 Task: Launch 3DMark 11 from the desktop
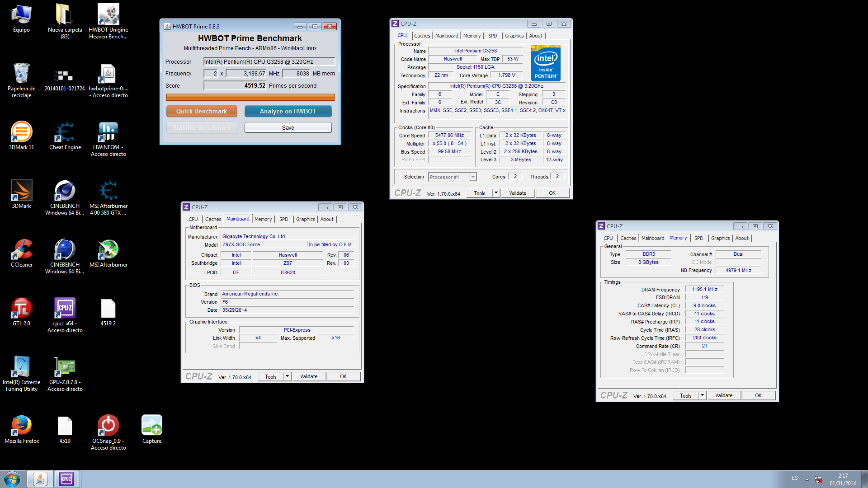21,136
